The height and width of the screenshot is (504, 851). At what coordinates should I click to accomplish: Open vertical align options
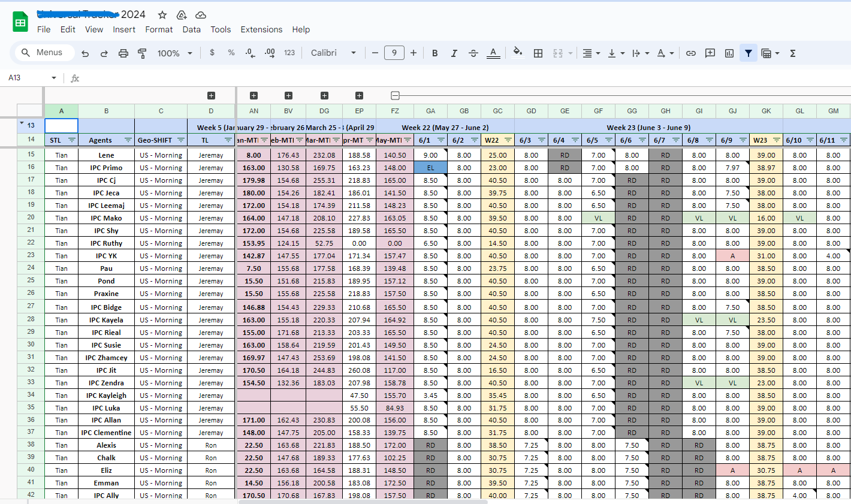616,53
